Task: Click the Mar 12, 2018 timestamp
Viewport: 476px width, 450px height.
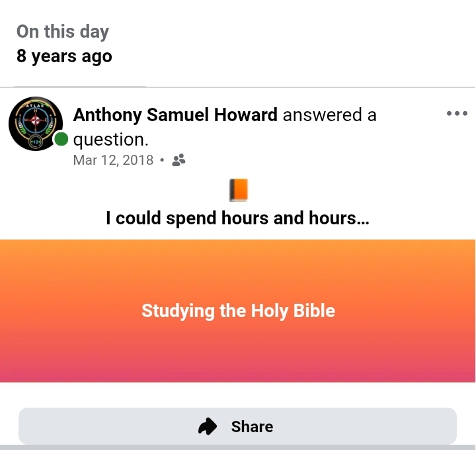Action: coord(113,160)
